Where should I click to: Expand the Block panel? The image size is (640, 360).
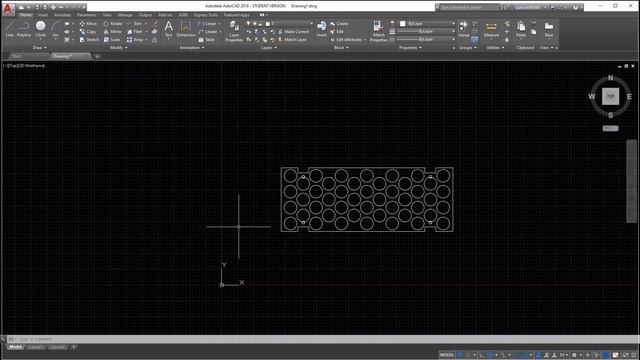pyautogui.click(x=341, y=48)
